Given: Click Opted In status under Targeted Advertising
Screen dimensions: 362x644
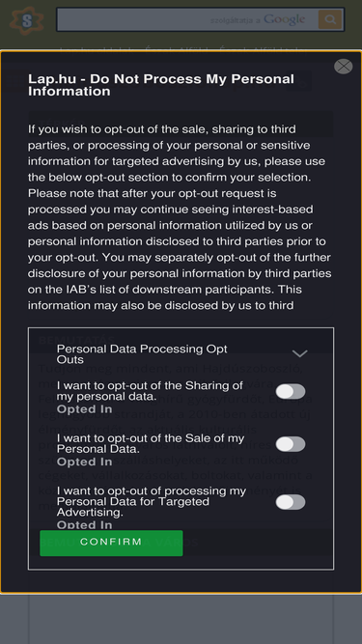Looking at the screenshot, I should [85, 525].
